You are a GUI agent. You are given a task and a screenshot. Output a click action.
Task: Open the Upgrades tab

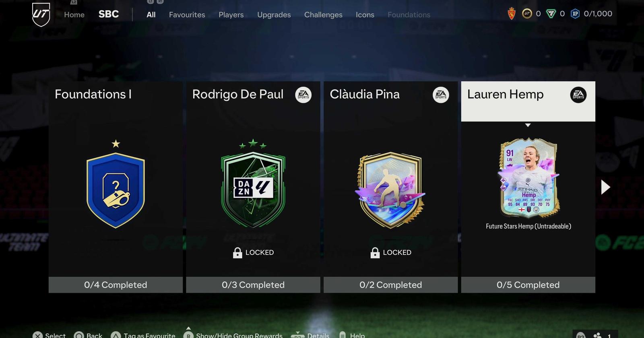tap(274, 14)
